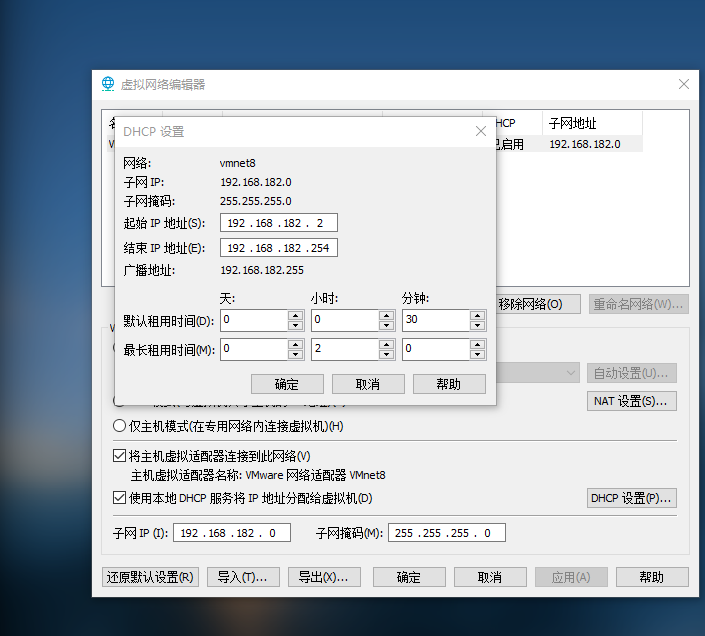Decrease maximum lease days with down arrow
The height and width of the screenshot is (636, 705).
point(295,355)
